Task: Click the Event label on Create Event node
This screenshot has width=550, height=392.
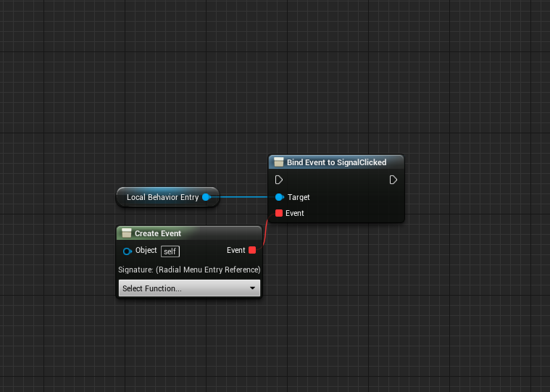Action: click(236, 250)
